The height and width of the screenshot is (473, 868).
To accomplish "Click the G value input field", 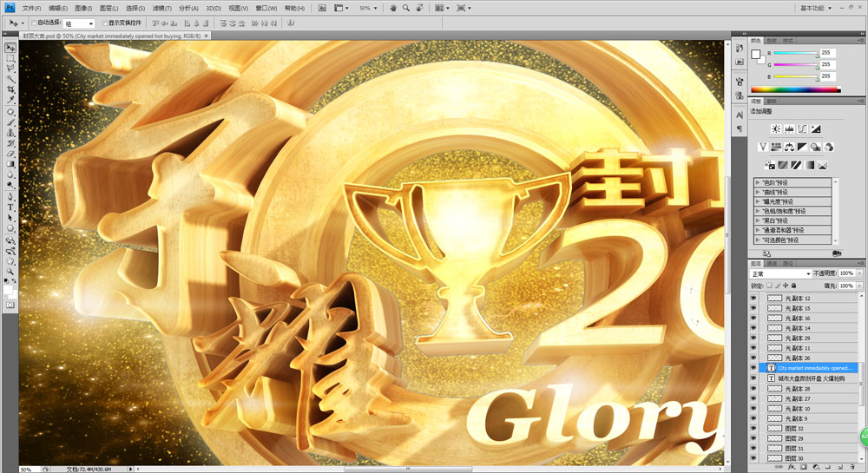I will pyautogui.click(x=827, y=64).
